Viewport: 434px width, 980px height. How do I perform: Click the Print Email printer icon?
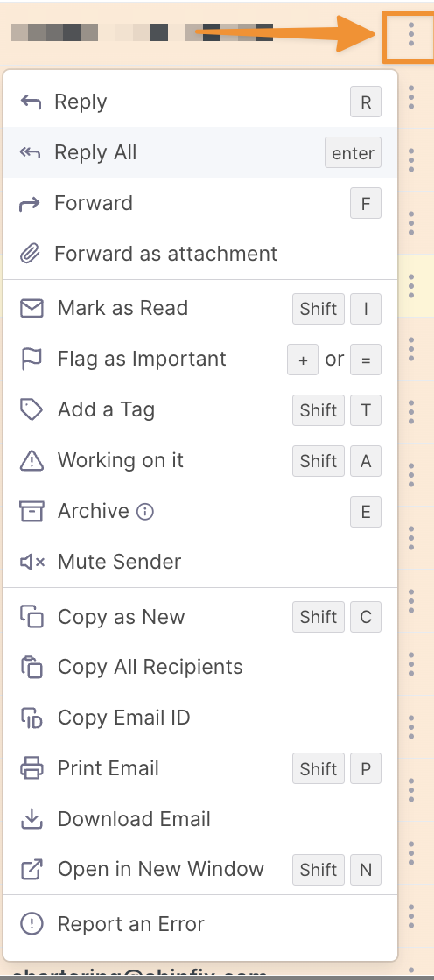coord(31,768)
